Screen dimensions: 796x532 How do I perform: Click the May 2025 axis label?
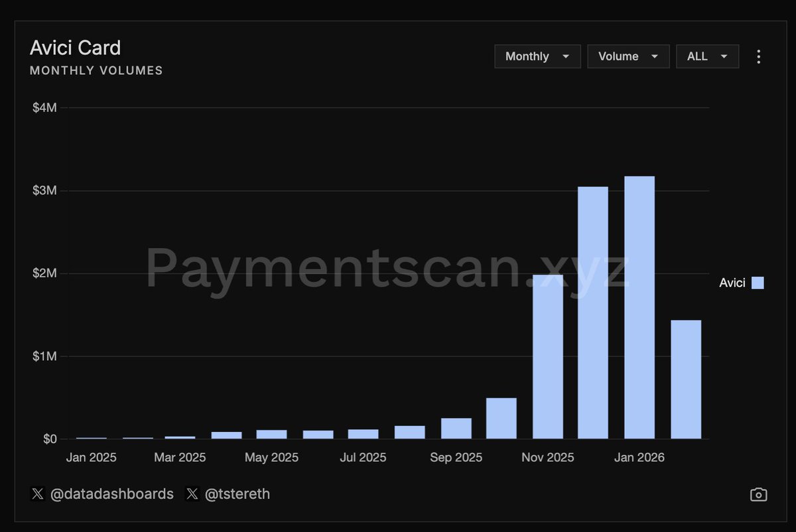(272, 458)
